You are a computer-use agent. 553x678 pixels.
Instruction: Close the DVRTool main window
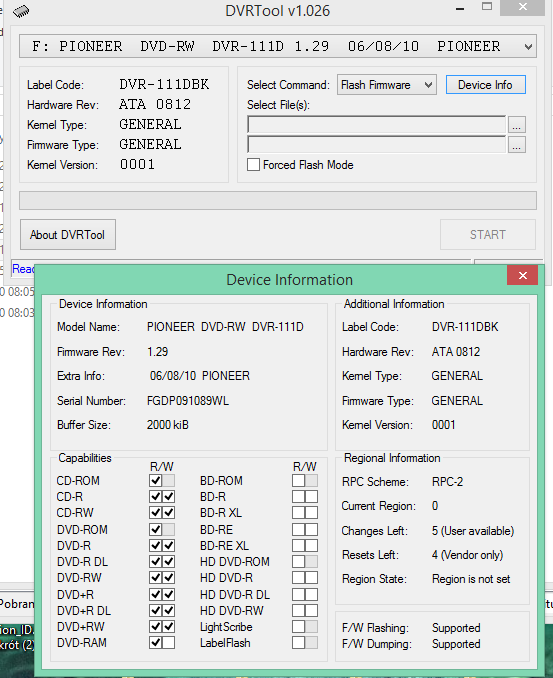[x=523, y=7]
